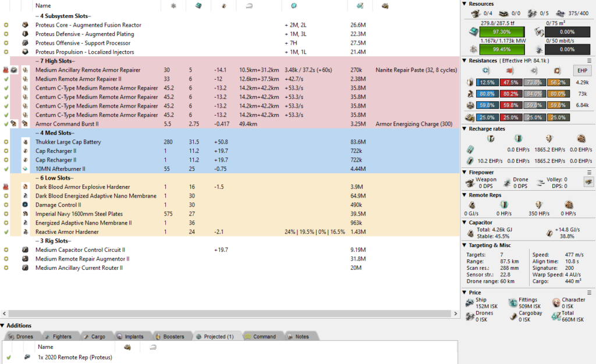
Task: Open the Price panel hamburger menu
Action: [x=589, y=292]
